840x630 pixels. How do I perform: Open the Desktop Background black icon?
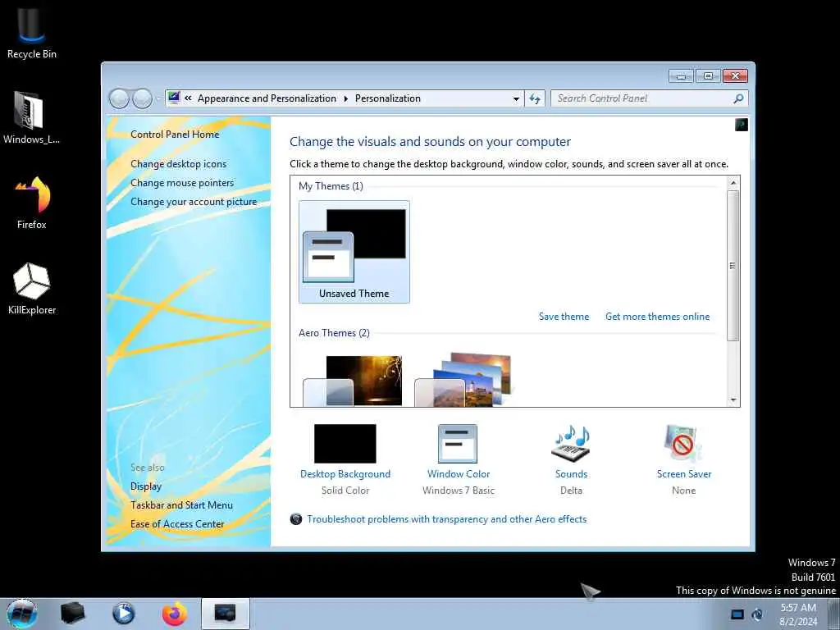point(345,444)
